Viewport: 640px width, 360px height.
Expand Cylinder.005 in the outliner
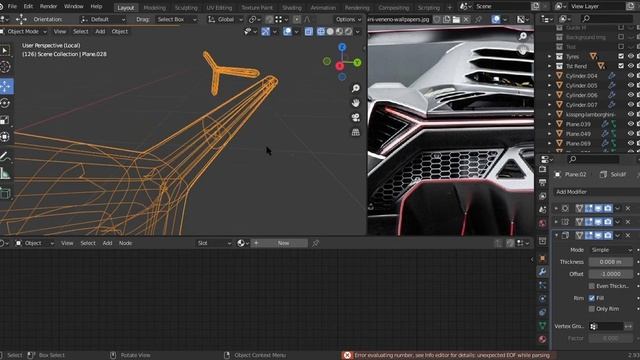click(549, 85)
